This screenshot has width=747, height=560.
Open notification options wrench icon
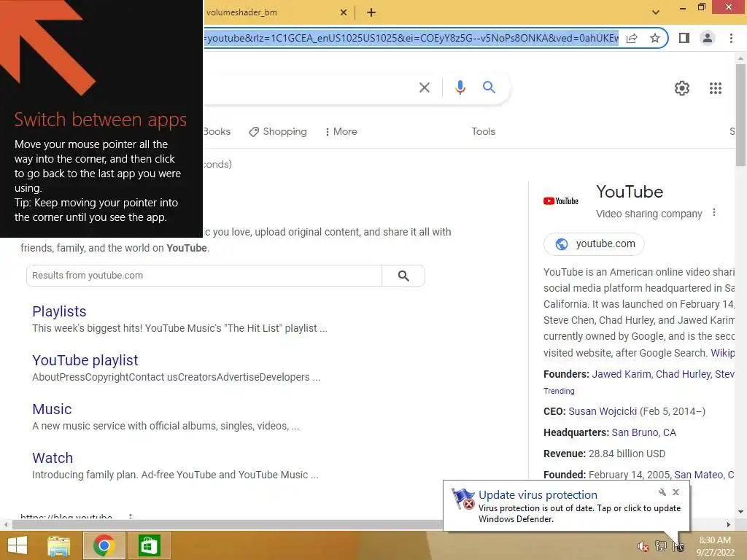pos(662,492)
